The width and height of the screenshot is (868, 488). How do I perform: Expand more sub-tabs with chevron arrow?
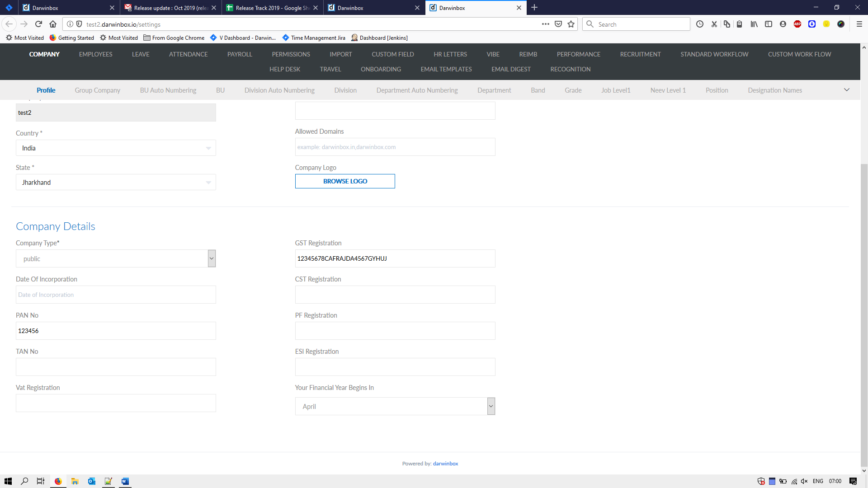pyautogui.click(x=846, y=90)
